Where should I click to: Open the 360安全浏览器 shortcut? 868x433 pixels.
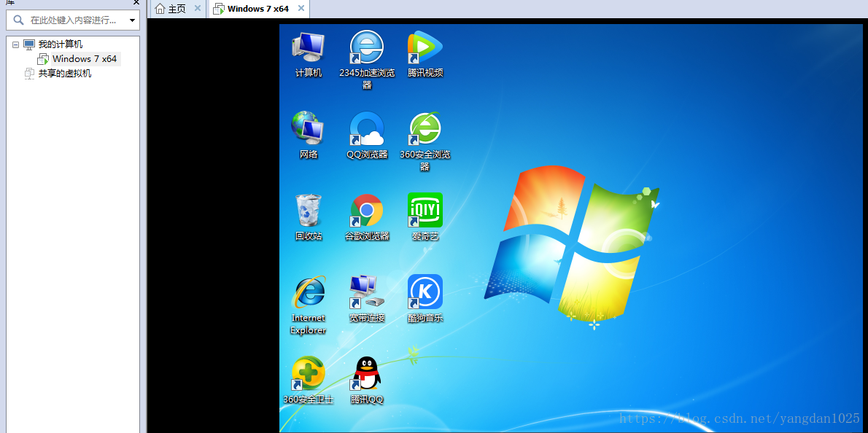pos(425,141)
